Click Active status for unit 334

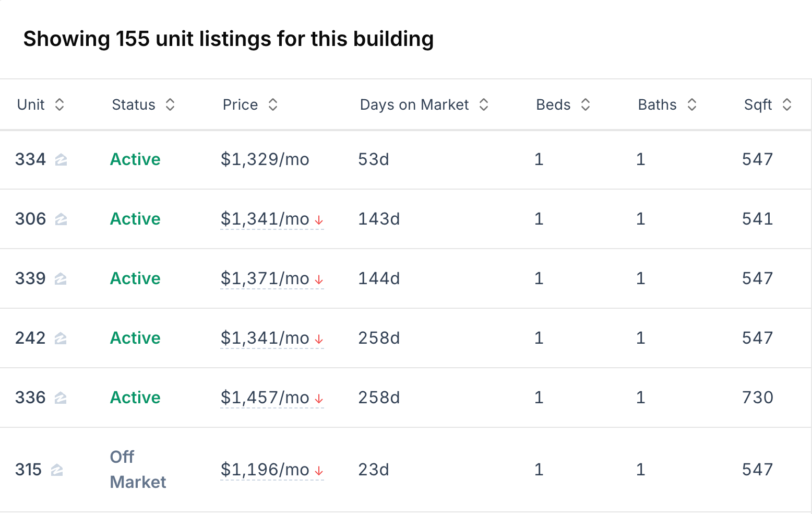click(x=135, y=159)
